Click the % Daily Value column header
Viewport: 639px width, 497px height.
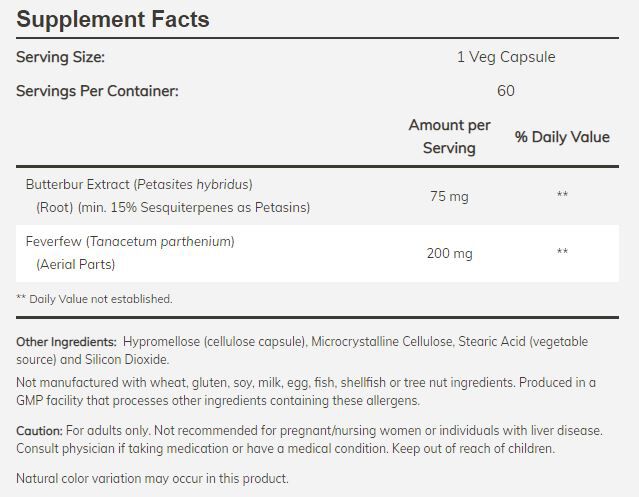pos(562,137)
